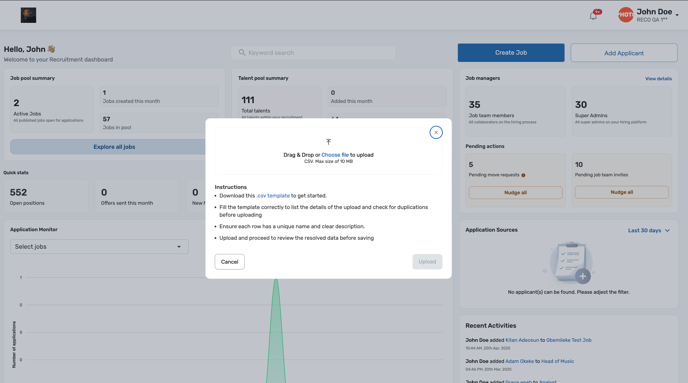Nudge all pending job team invites
This screenshot has height=383, width=688.
621,192
